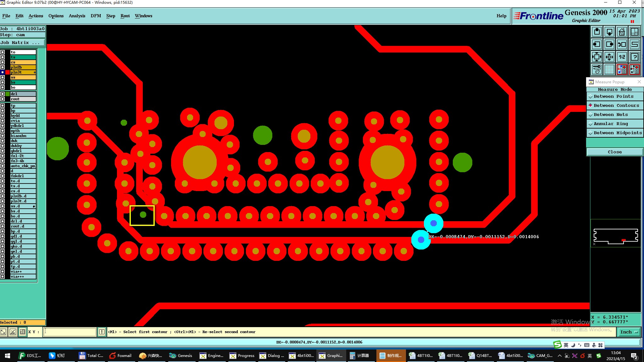This screenshot has height=362, width=644.
Task: Click the previous view undo-zoom icon
Action: click(x=622, y=45)
